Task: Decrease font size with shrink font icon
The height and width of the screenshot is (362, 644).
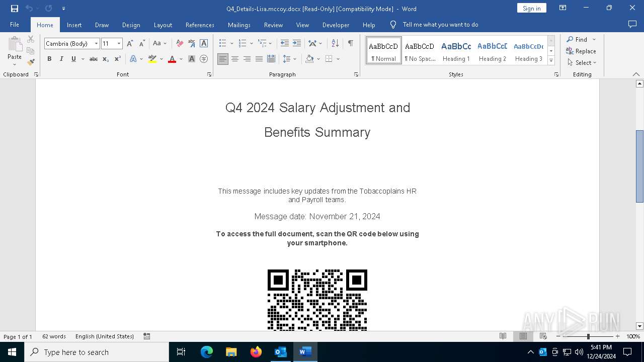Action: tap(142, 44)
